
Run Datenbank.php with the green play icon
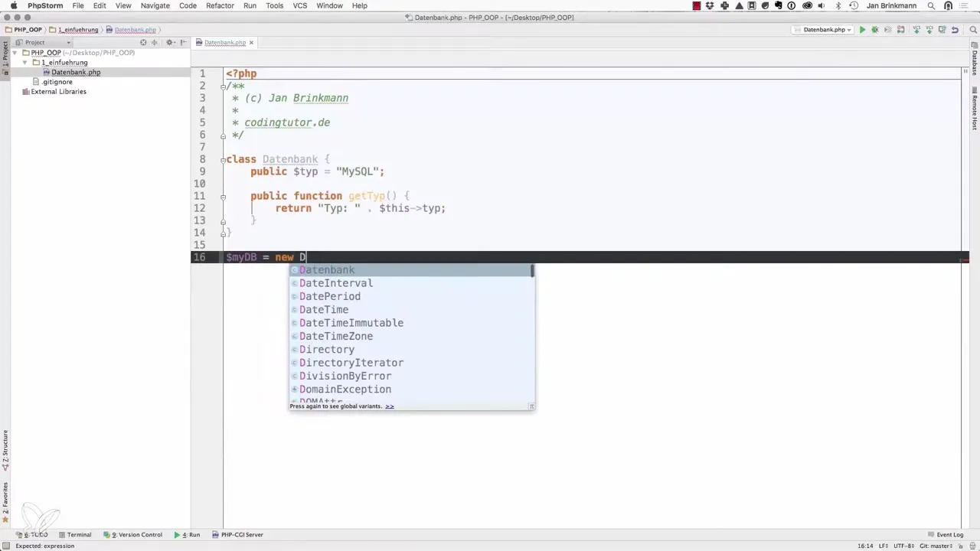pos(862,30)
